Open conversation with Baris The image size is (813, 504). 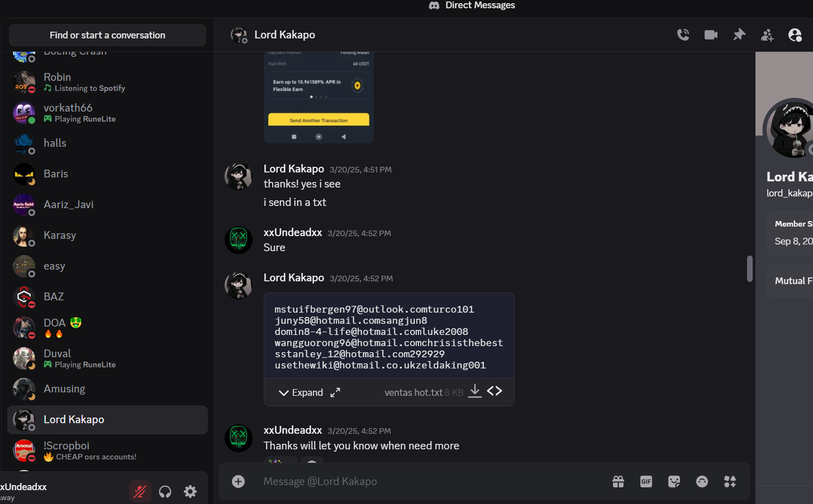click(107, 173)
